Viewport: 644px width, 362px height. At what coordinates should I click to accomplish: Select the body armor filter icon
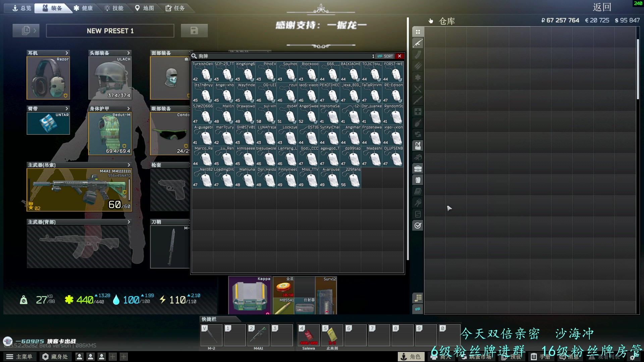(x=418, y=180)
